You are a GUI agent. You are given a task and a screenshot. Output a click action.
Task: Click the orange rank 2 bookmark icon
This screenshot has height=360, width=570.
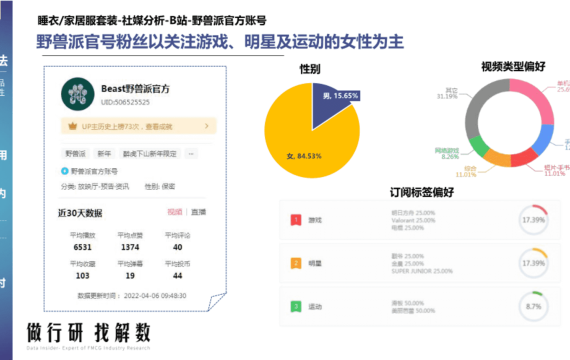[x=296, y=263]
